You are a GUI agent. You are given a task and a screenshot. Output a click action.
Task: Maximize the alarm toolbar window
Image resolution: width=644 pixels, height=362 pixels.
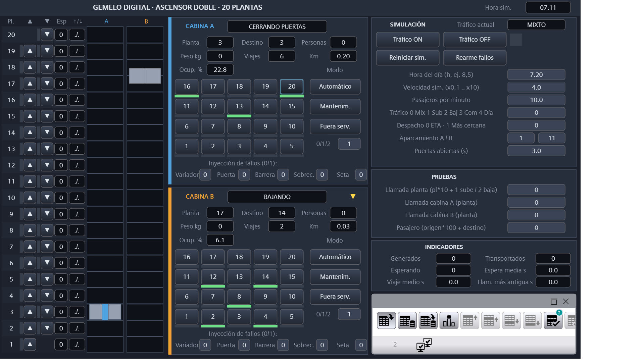554,302
